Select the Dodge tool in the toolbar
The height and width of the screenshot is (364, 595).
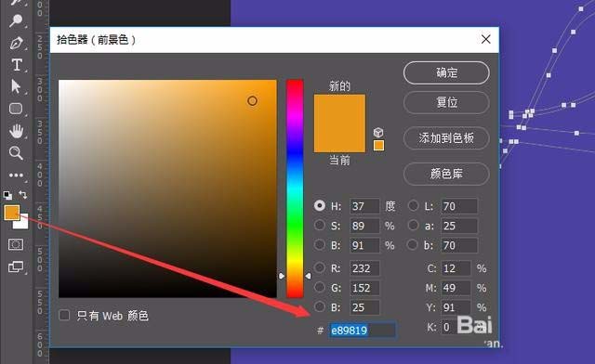point(16,19)
